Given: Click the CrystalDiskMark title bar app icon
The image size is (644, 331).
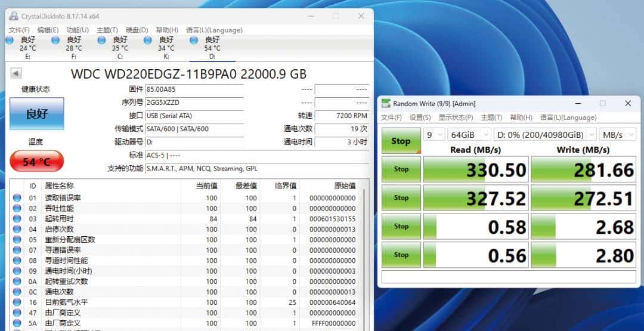Looking at the screenshot, I should click(386, 104).
